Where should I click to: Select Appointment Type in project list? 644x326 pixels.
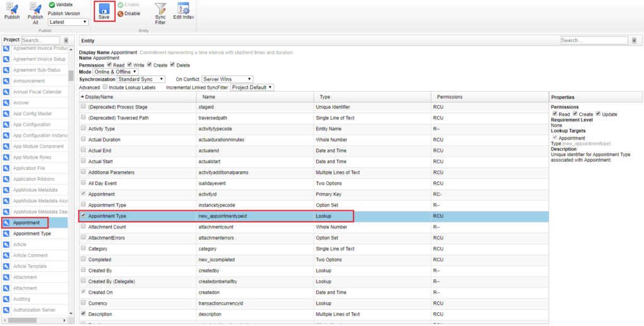pyautogui.click(x=32, y=233)
